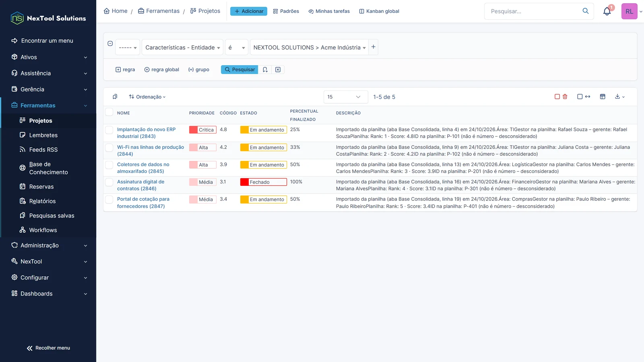
Task: Click the column chooser icon near export
Action: (x=603, y=97)
